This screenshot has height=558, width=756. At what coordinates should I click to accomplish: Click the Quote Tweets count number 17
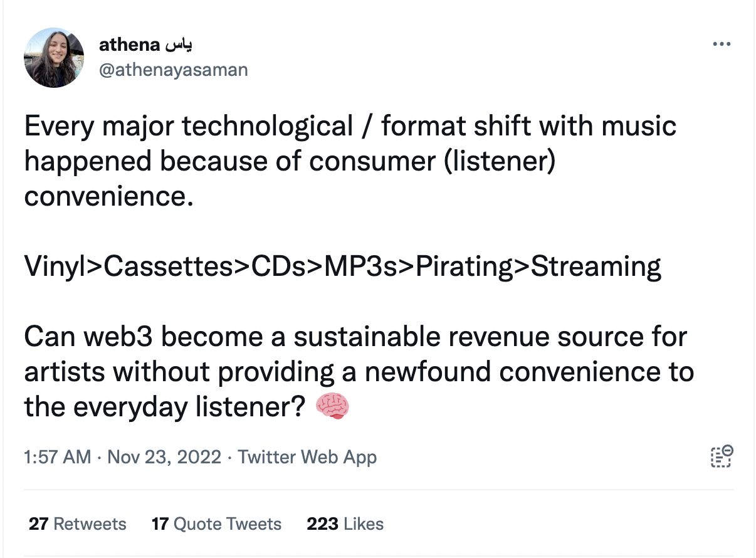click(x=161, y=524)
